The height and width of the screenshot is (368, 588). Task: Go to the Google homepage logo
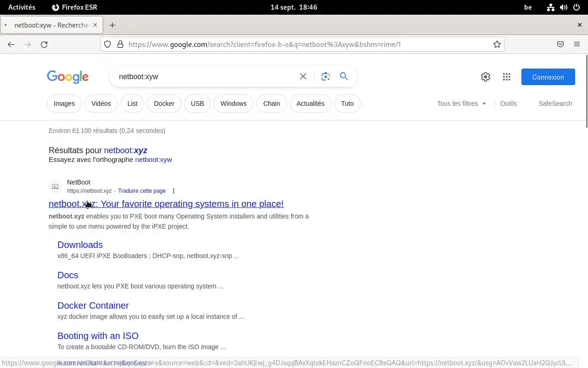tap(68, 77)
